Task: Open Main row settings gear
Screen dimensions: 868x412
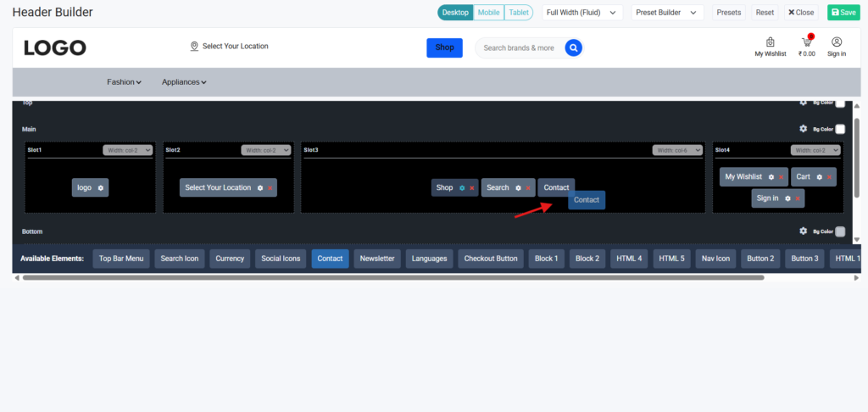Action: [x=804, y=129]
